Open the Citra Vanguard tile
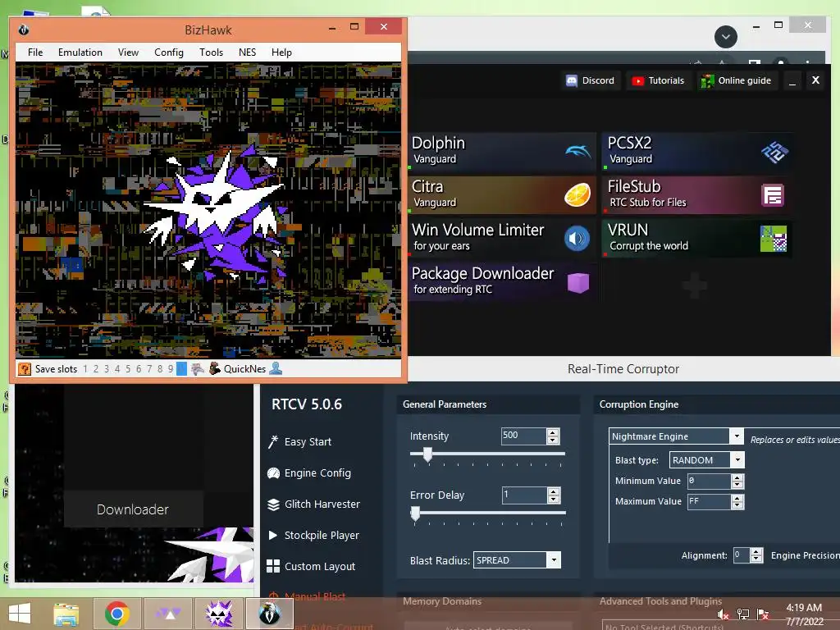Viewport: 840px width, 630px height. coord(503,194)
